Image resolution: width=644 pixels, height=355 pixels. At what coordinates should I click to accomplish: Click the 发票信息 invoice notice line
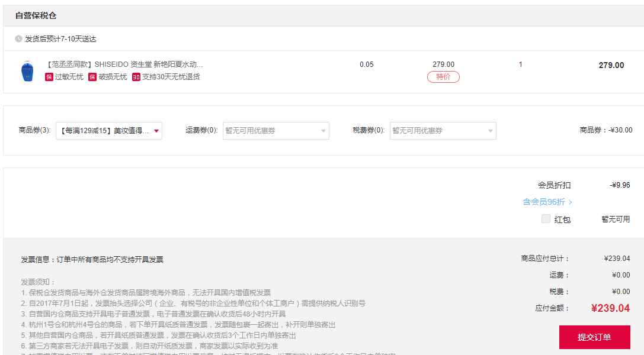(92, 260)
